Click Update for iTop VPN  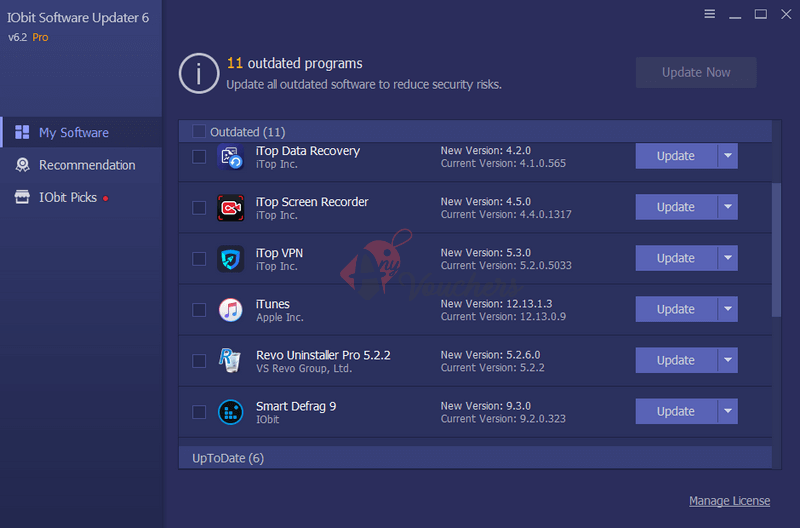point(676,258)
